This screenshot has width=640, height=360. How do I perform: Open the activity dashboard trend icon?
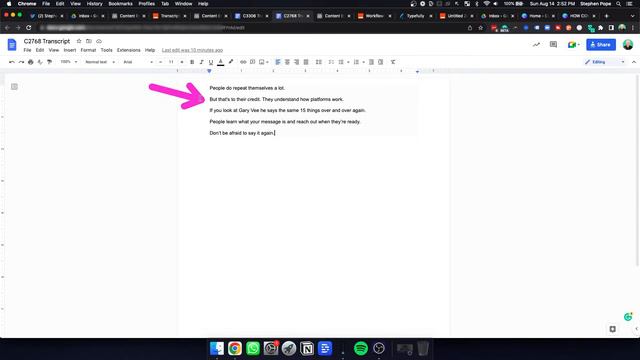pos(536,44)
